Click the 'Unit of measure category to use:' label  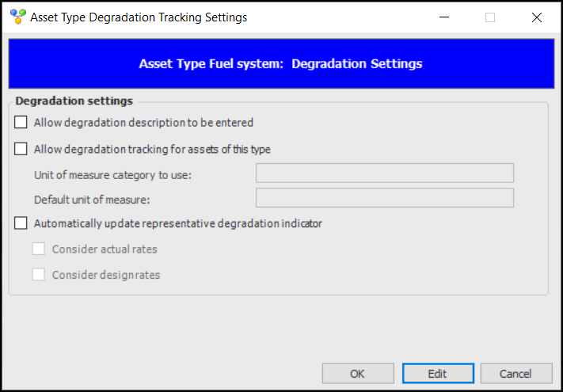[113, 174]
